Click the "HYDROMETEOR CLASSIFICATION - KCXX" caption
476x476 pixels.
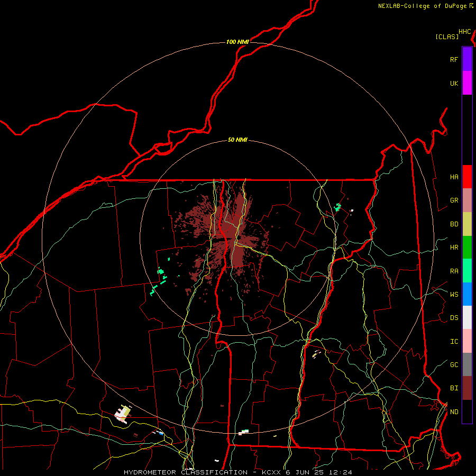coord(202,472)
